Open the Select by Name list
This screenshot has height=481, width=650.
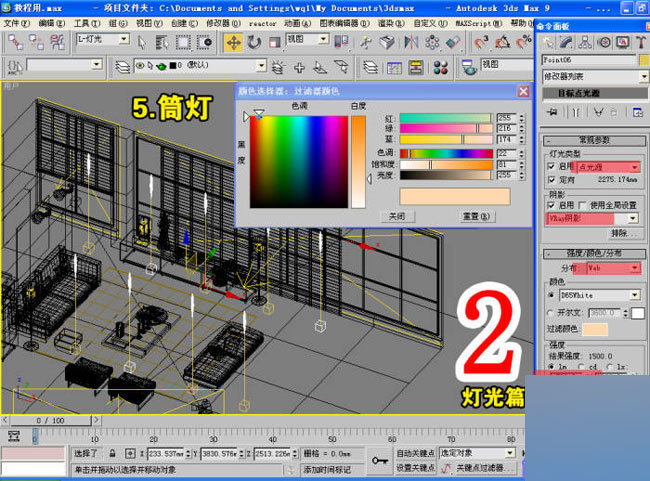click(162, 42)
